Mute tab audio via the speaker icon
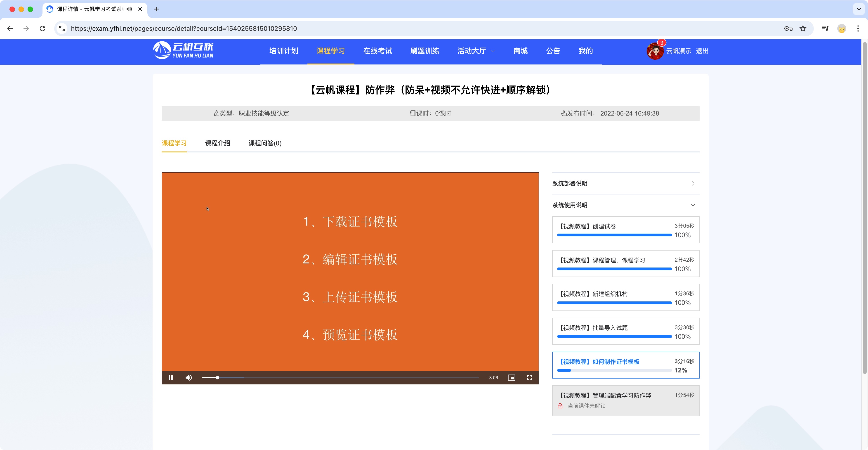868x450 pixels. 129,9
